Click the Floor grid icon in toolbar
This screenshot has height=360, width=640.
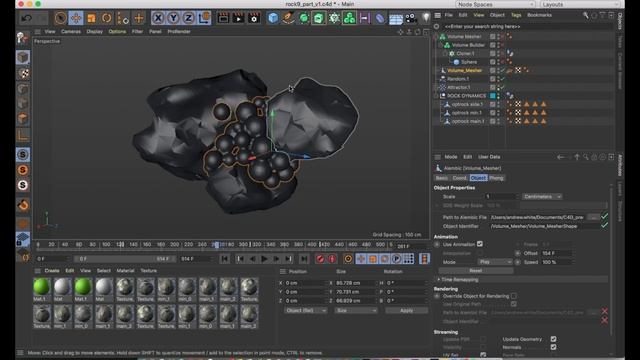(396, 18)
